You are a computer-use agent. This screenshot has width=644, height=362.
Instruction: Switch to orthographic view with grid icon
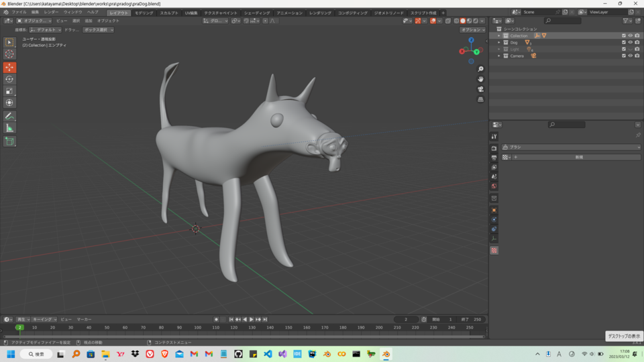[x=480, y=99]
